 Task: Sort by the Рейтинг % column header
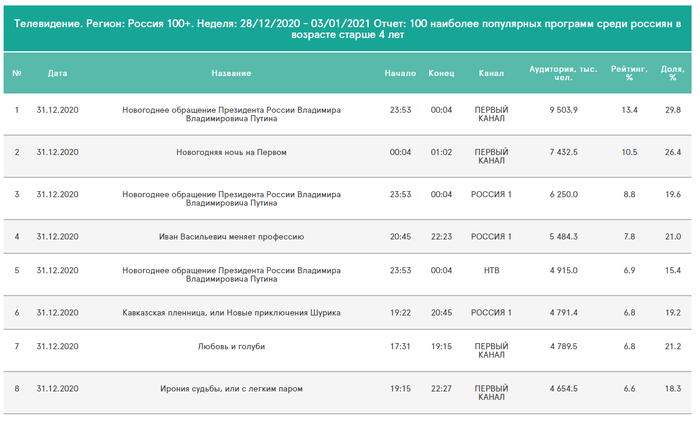click(630, 73)
